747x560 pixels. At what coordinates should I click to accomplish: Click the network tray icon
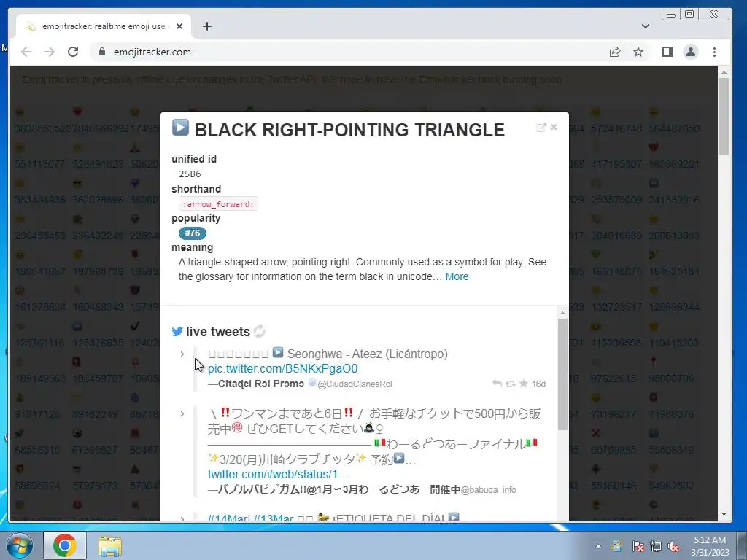(656, 546)
